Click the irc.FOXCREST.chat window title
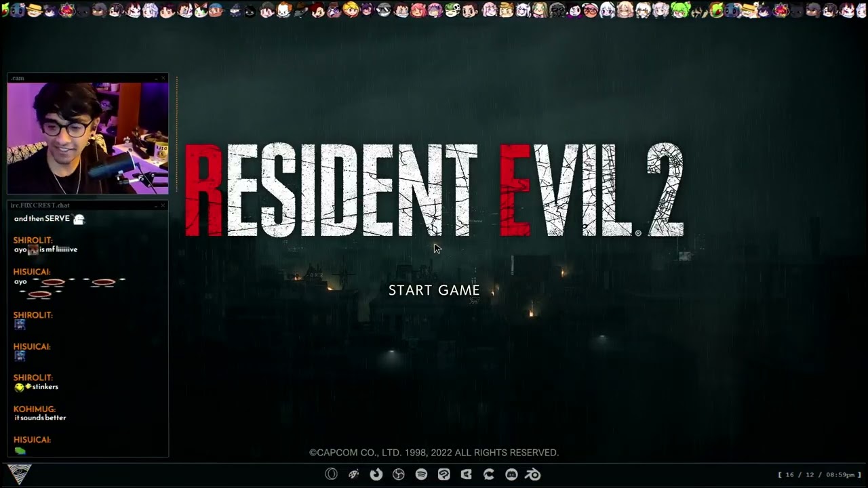 (40, 205)
